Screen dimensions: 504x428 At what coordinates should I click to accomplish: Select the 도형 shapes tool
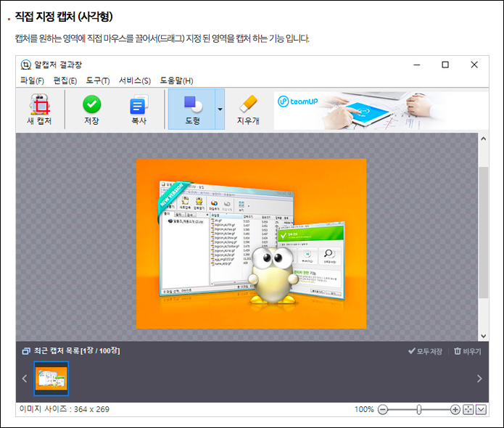pos(192,110)
